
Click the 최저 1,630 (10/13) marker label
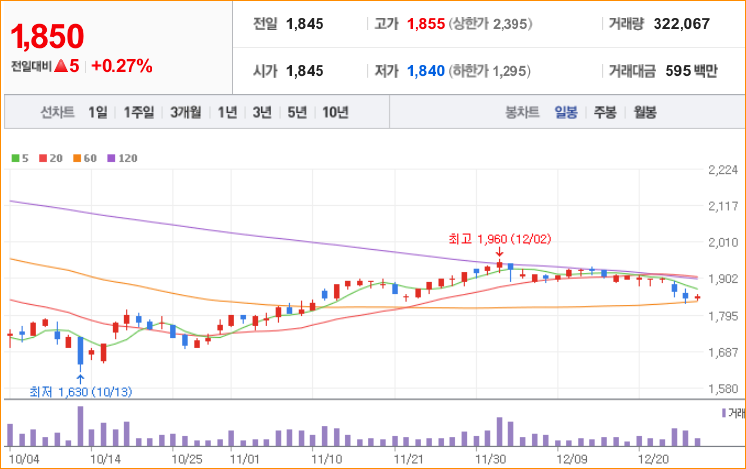(x=80, y=392)
